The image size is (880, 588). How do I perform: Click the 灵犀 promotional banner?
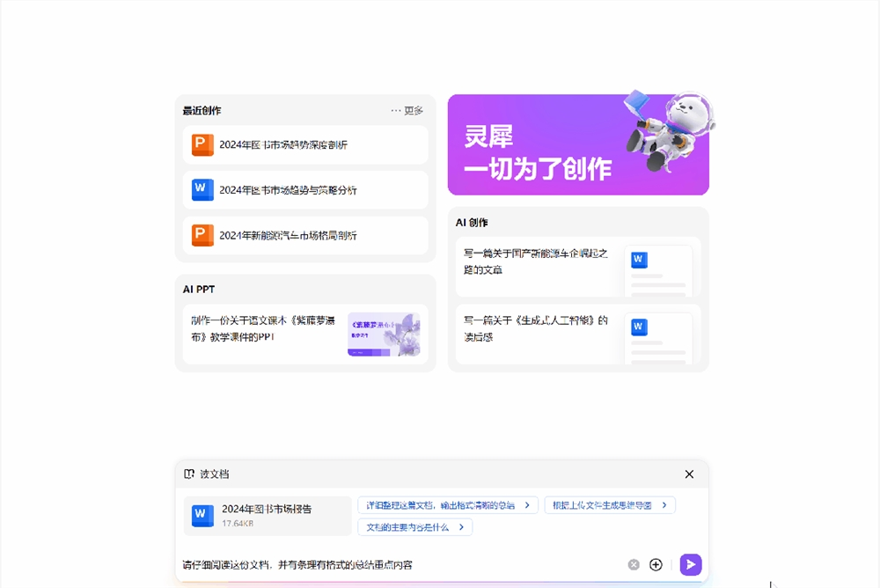(x=578, y=143)
